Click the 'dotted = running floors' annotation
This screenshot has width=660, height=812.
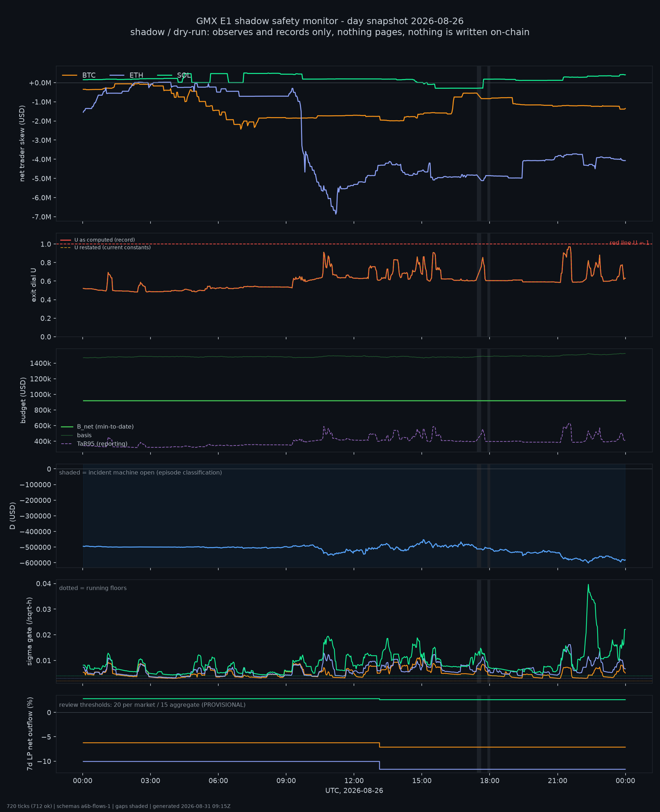tap(93, 588)
